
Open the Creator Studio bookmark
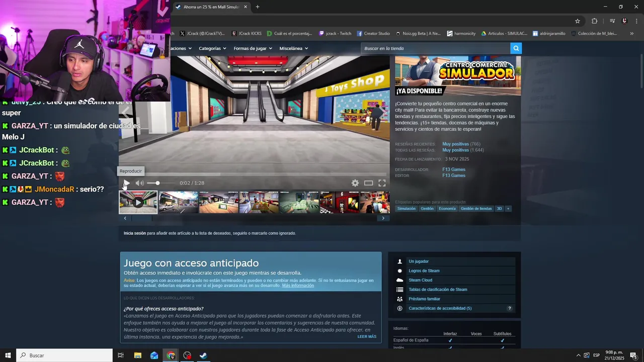coord(373,34)
